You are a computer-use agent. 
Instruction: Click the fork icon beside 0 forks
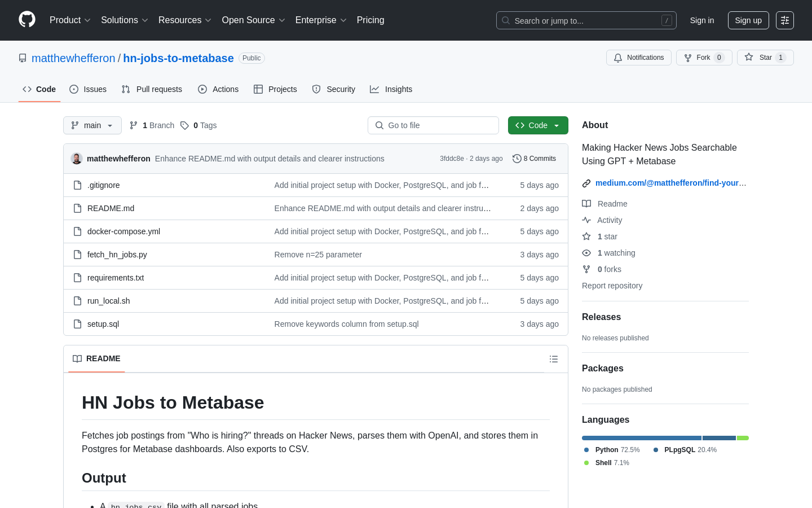pyautogui.click(x=586, y=269)
